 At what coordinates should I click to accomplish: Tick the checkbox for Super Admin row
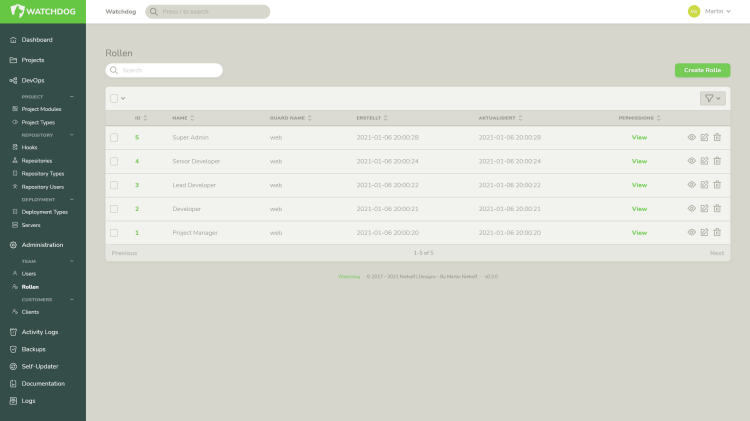[114, 137]
